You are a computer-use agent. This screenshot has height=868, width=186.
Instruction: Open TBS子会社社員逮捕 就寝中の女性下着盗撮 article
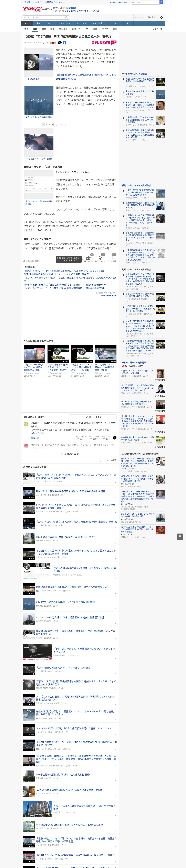66,536
